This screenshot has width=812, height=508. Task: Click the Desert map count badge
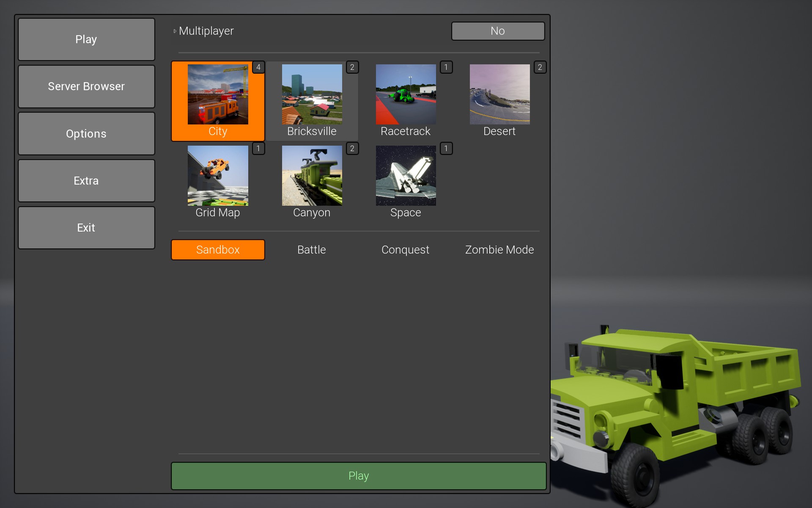[x=540, y=67]
